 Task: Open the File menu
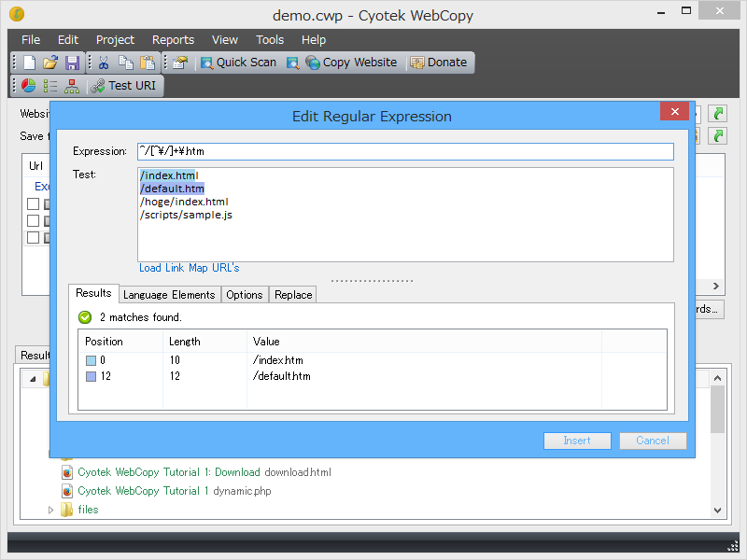coord(31,40)
